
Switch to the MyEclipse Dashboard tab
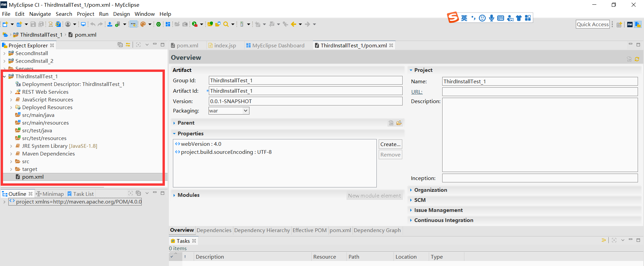click(275, 45)
